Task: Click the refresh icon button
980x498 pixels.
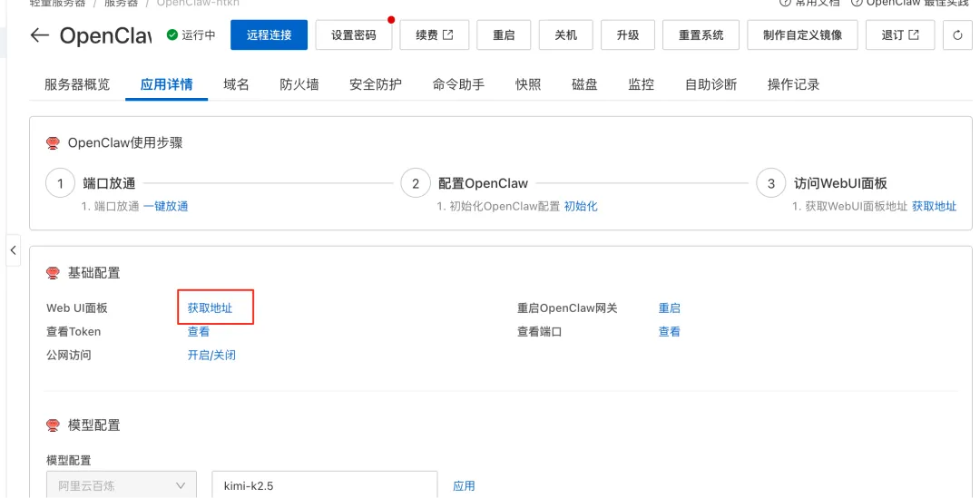Action: (x=957, y=35)
